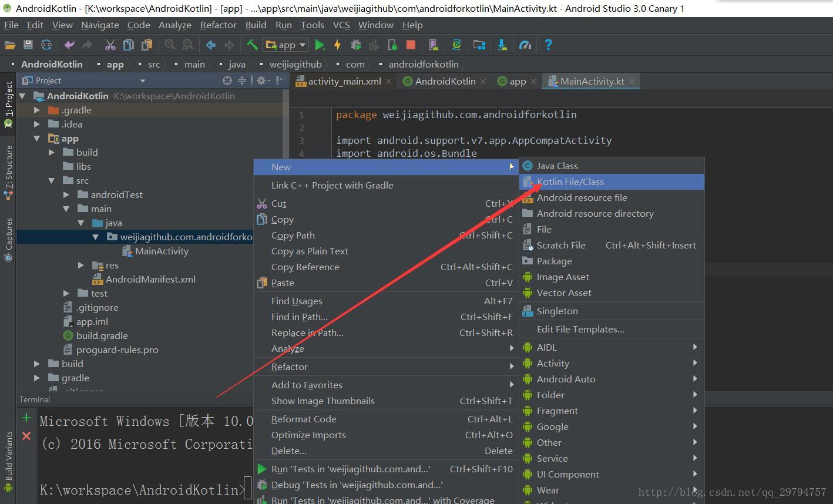Click the Save All toolbar icon
Image resolution: width=833 pixels, height=504 pixels.
pos(28,45)
